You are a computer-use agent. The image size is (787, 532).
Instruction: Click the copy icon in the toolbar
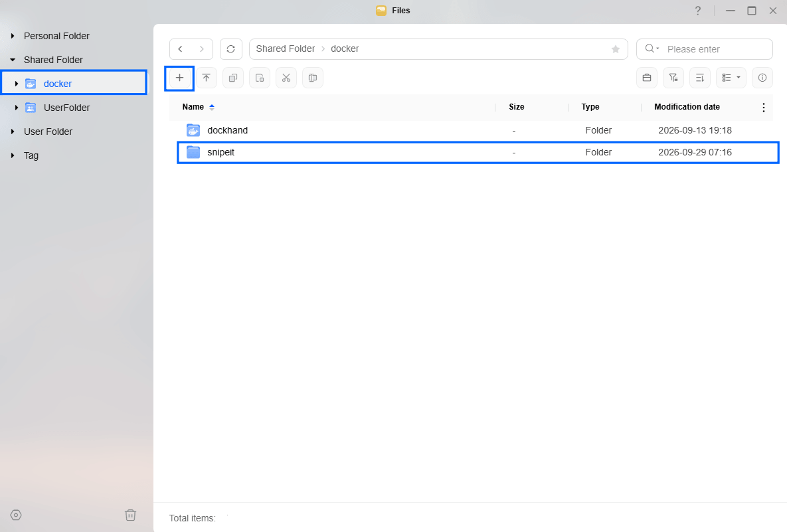coord(233,78)
